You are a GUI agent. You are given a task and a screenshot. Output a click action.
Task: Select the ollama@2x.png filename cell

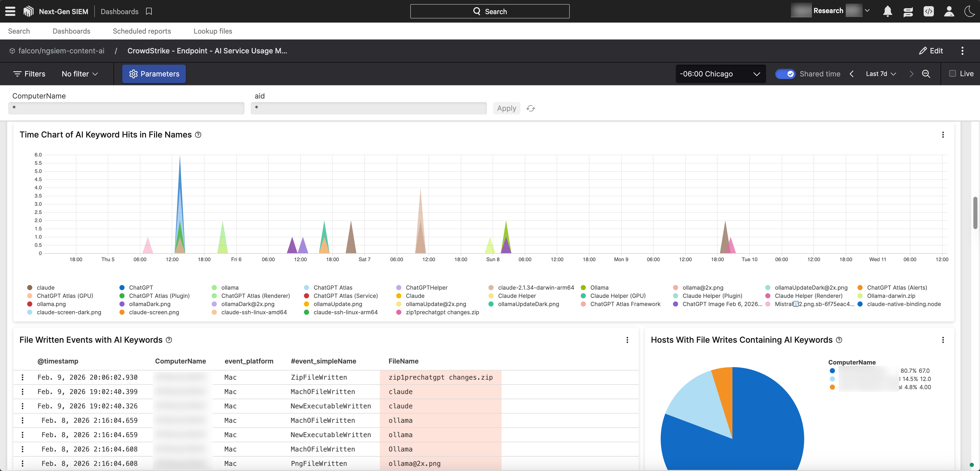pyautogui.click(x=441, y=463)
